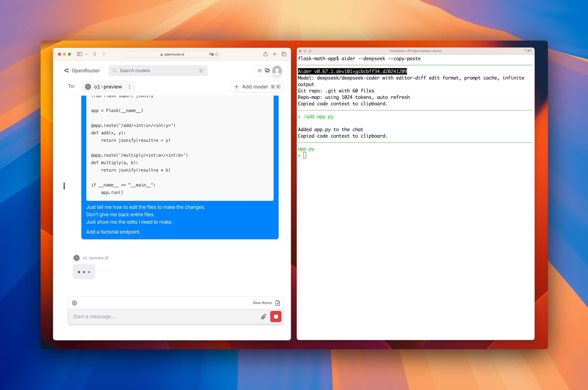Open o1-preview model options menu
Screen dimensions: 588x390
tap(130, 86)
